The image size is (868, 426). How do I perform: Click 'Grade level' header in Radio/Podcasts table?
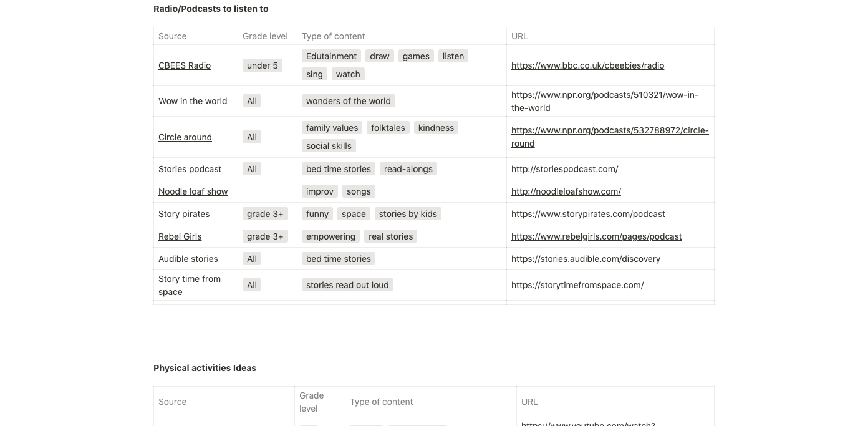click(x=266, y=36)
